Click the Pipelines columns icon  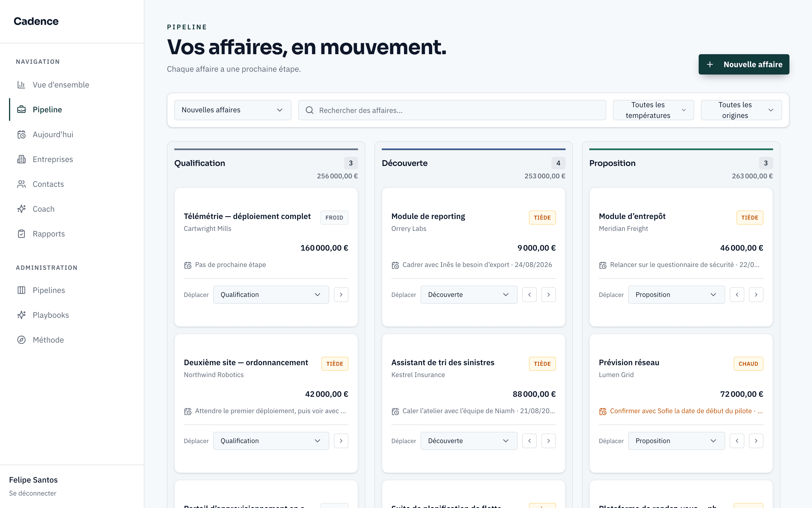pos(21,290)
